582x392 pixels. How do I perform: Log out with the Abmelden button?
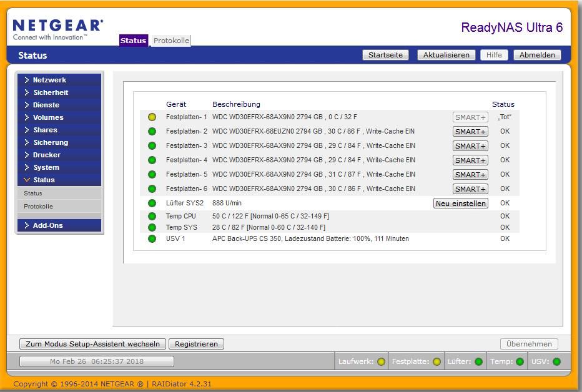tap(537, 55)
